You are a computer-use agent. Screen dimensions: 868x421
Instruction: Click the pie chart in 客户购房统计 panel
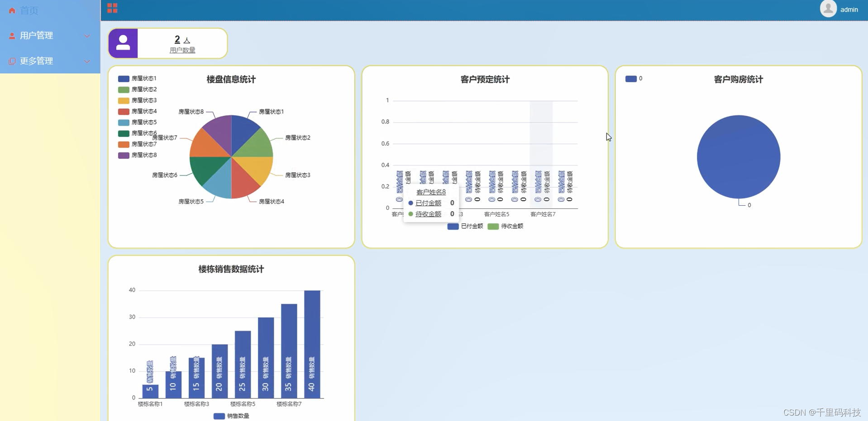click(x=738, y=157)
